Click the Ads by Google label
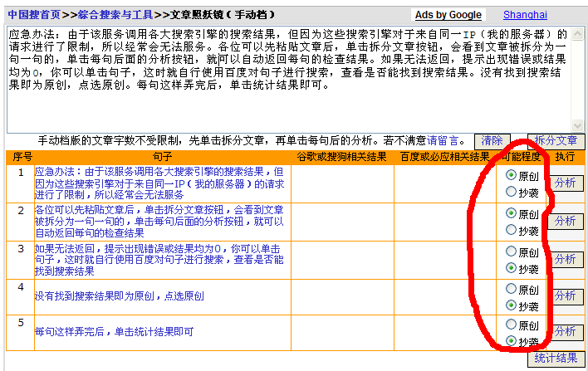Viewport: 588px width, 371px height. click(448, 15)
